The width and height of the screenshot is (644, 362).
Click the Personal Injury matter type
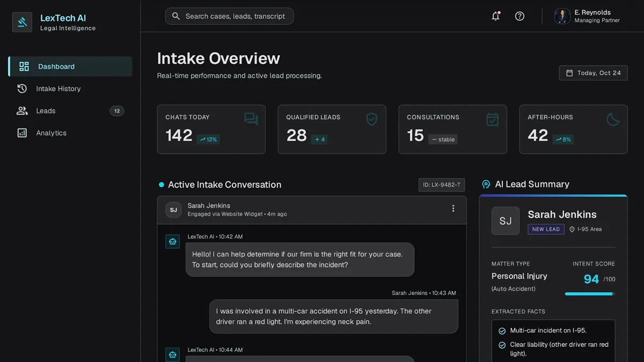tap(519, 276)
